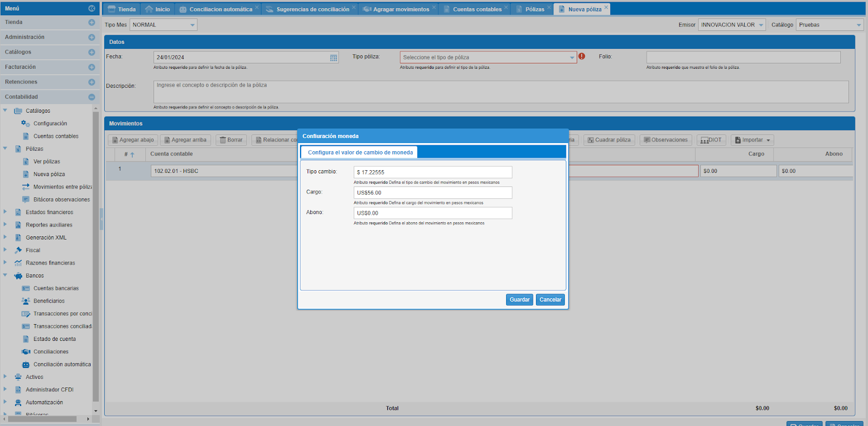This screenshot has height=426, width=868.
Task: Open Cuentas bancarias from the sidebar
Action: click(x=56, y=288)
